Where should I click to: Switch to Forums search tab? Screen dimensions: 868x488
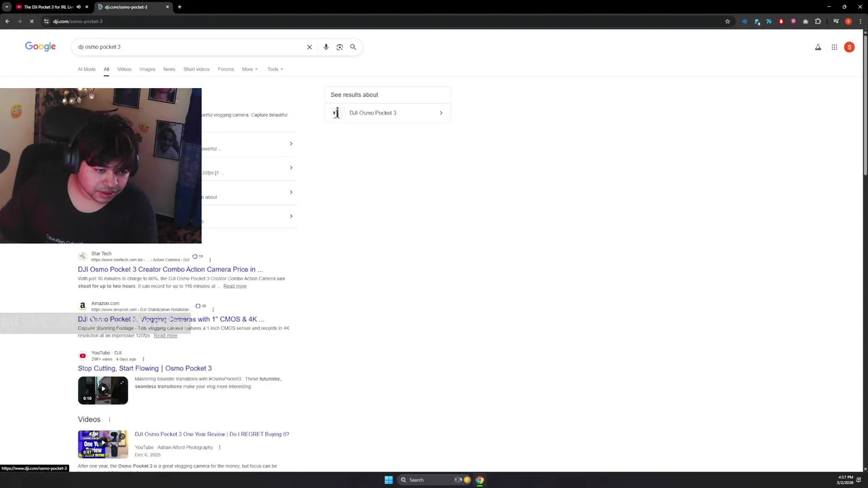click(x=226, y=69)
